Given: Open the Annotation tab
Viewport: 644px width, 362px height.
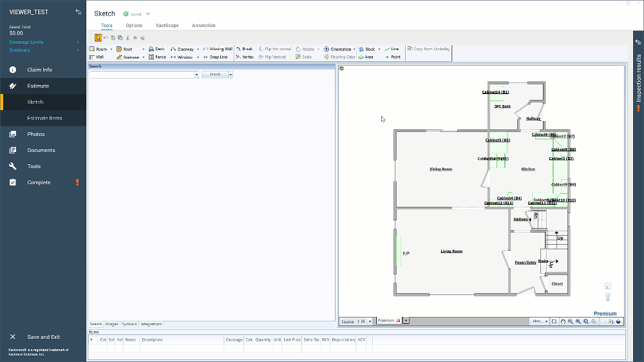Looking at the screenshot, I should coord(204,26).
